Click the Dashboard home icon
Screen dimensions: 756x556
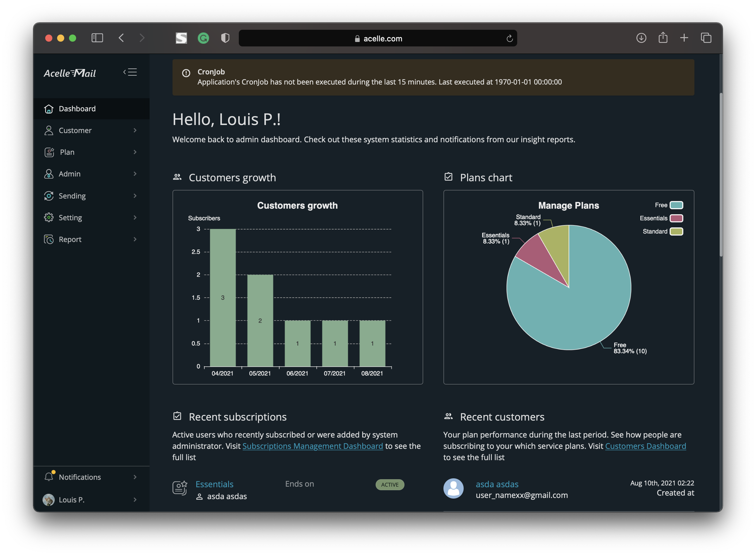pos(49,109)
